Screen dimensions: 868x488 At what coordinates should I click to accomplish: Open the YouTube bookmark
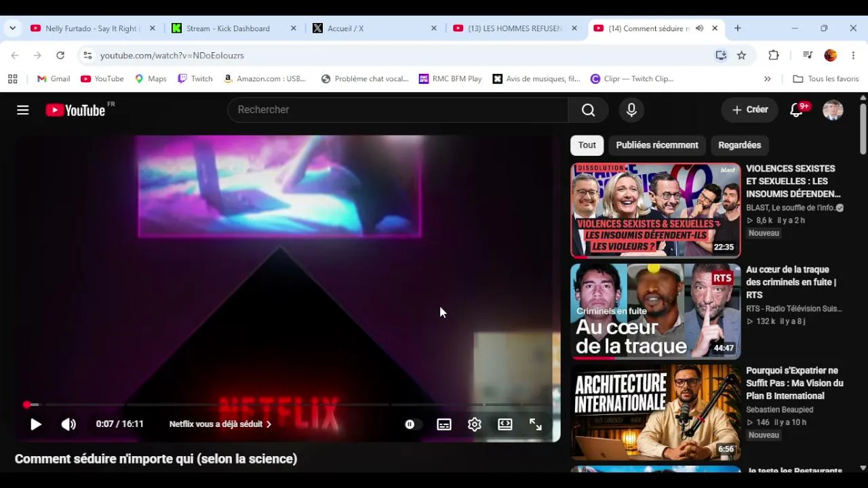pos(102,79)
